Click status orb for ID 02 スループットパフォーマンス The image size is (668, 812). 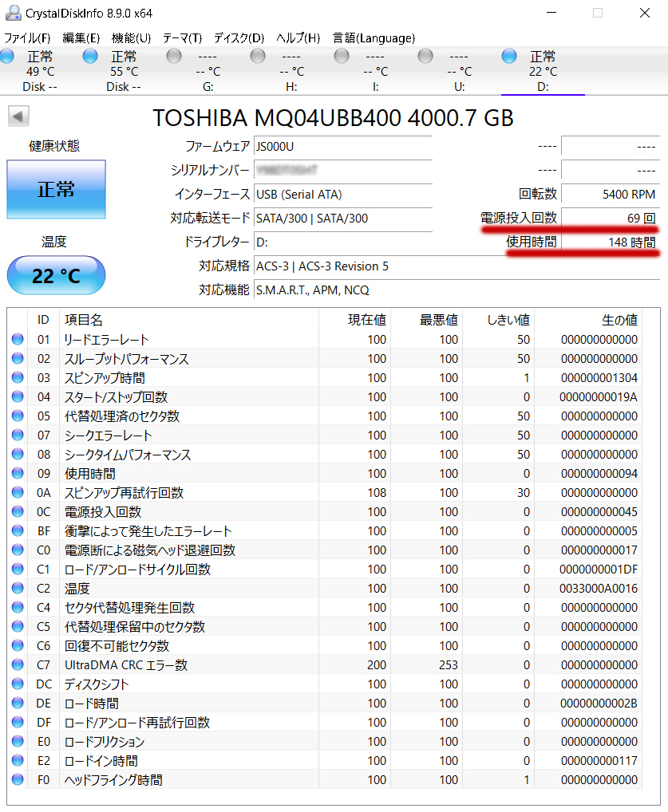18,358
